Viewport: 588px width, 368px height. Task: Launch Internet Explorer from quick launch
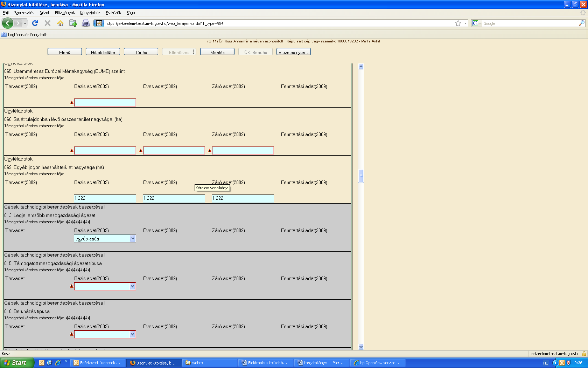click(x=58, y=363)
